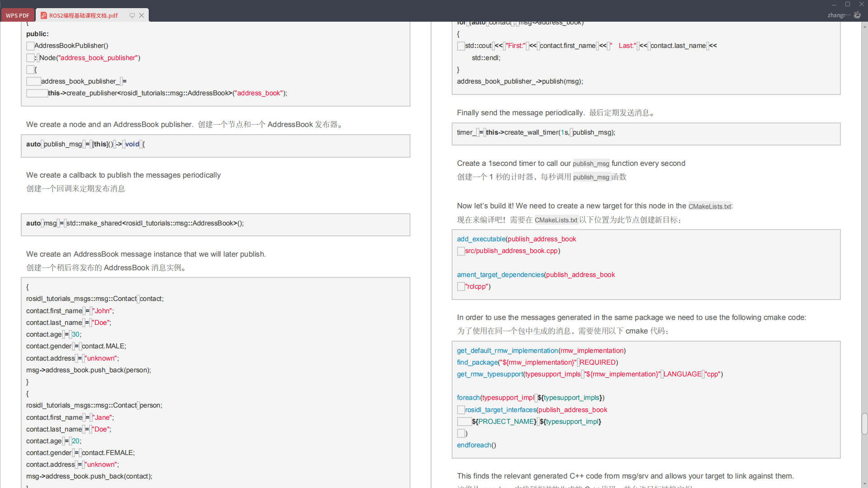Open the user avatar profile picture

857,15
